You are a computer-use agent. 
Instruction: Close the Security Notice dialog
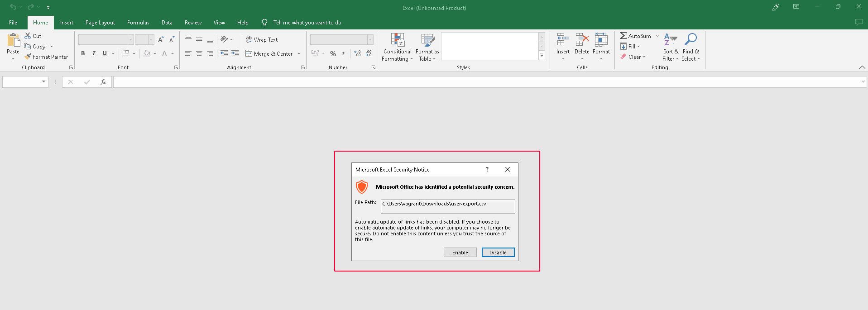508,169
